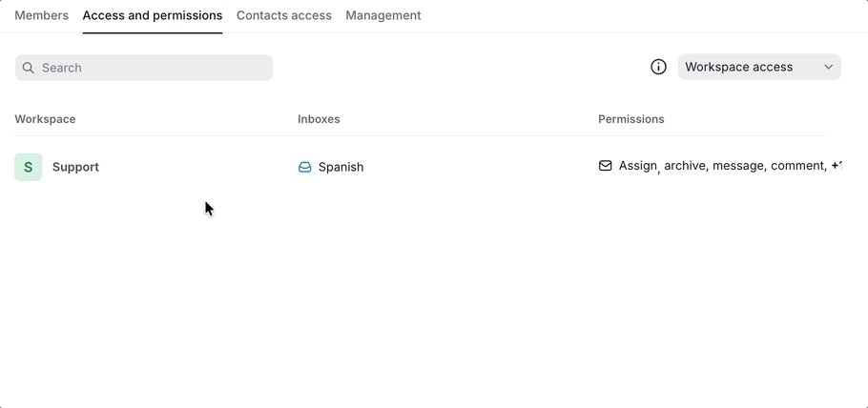Switch to the Members tab
This screenshot has width=868, height=408.
click(41, 15)
